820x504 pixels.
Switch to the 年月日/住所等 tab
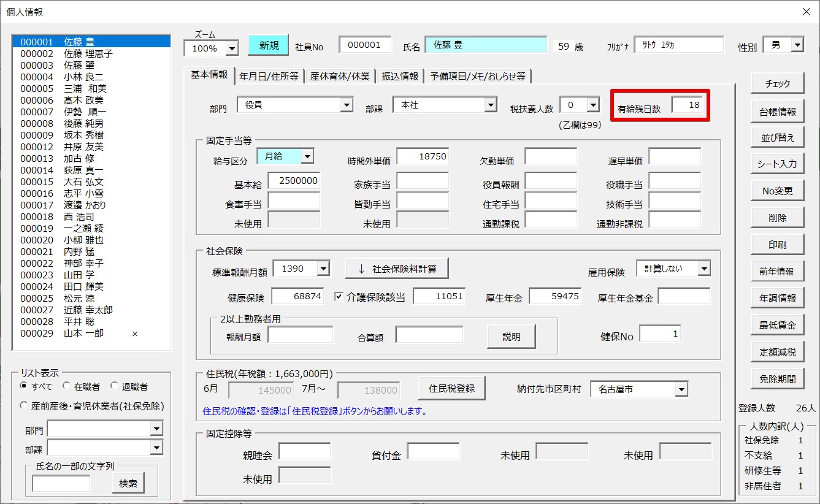tap(269, 76)
